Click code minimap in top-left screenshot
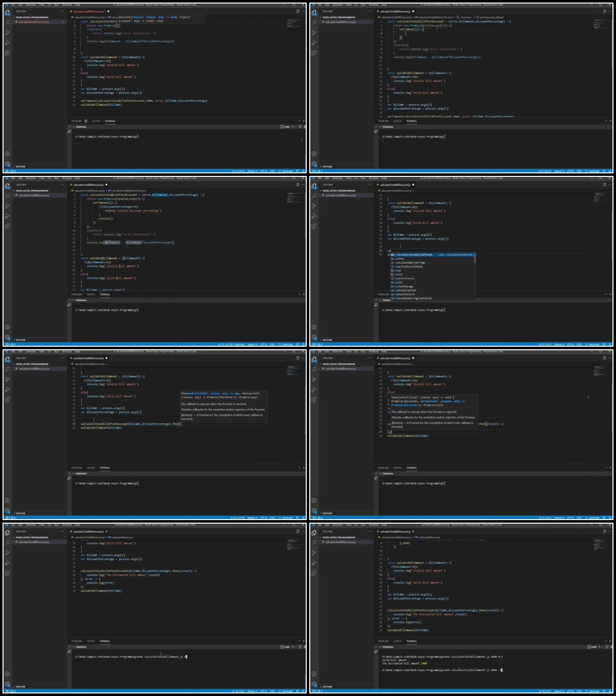The width and height of the screenshot is (616, 696). [x=294, y=23]
